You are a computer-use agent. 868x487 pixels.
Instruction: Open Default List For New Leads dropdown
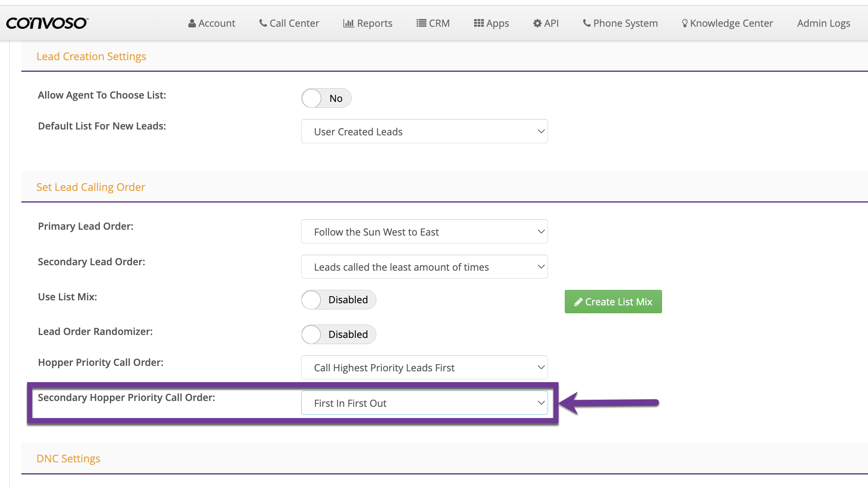(x=424, y=132)
